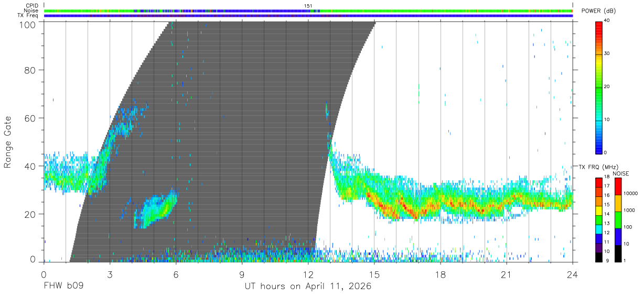644x297 pixels.
Task: Click the 80 tick on Range Gate axis
Action: 31,70
